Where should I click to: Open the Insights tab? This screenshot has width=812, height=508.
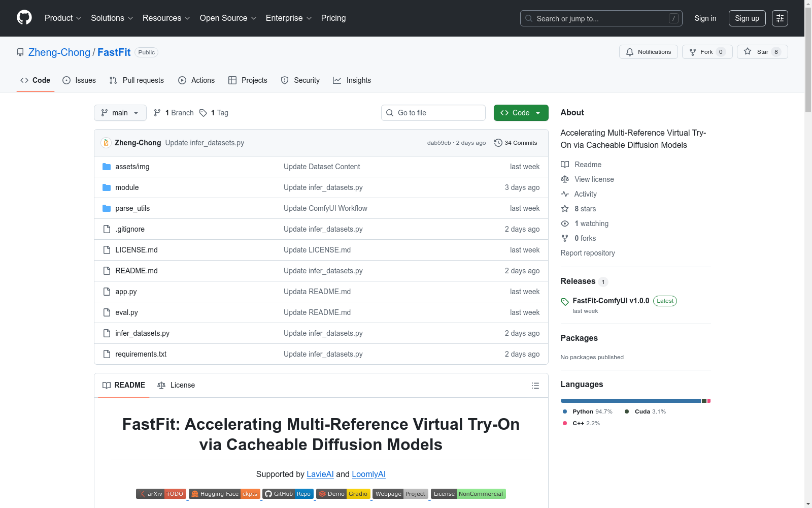point(352,80)
